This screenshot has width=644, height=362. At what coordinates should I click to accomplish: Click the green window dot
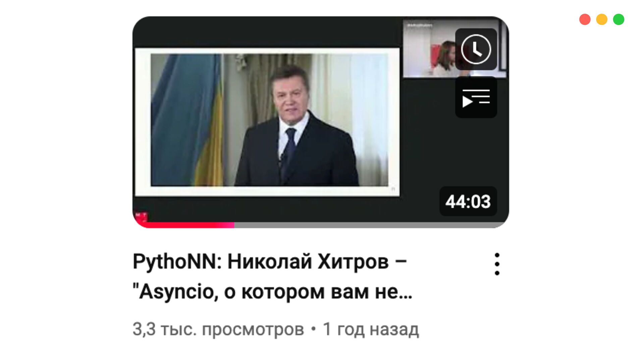(619, 19)
